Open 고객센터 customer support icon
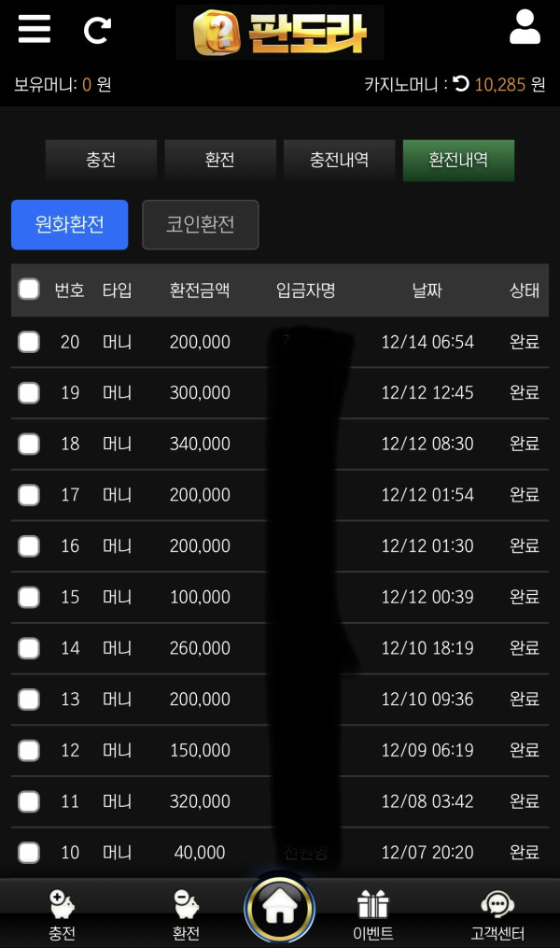 click(x=497, y=905)
